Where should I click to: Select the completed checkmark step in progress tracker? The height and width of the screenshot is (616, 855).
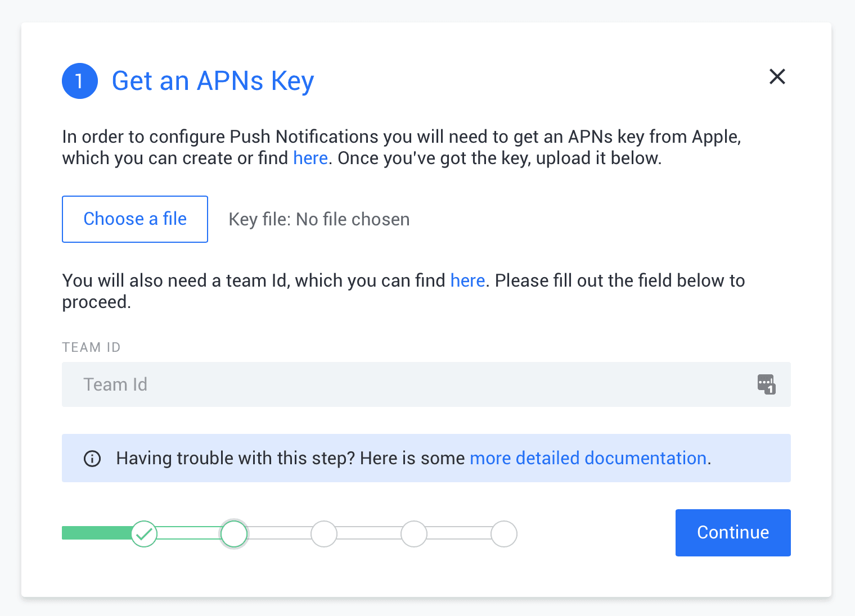coord(144,533)
